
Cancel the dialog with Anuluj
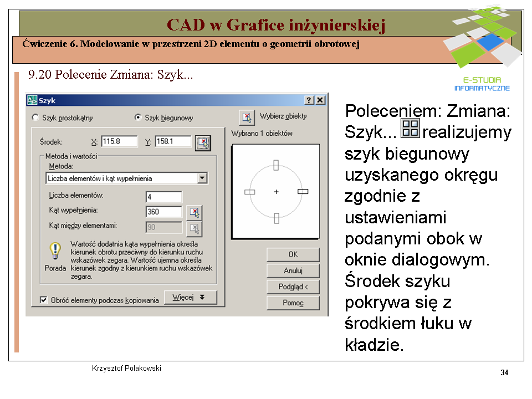[293, 271]
